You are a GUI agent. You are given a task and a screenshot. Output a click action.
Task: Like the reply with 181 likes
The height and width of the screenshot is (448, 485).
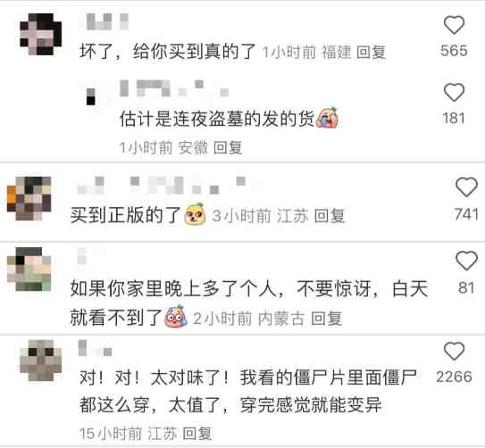[454, 92]
